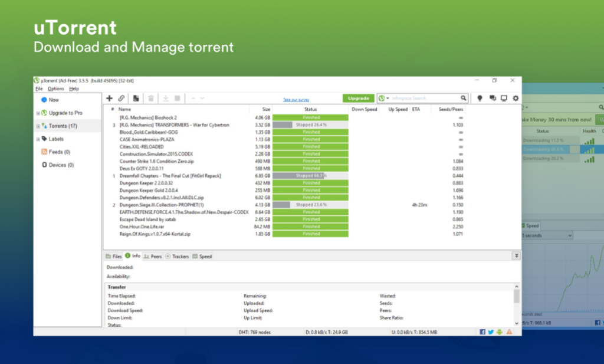Select the Counter Strike 1.6 Condition Zero.zip torrent
604x364 pixels.
[285, 161]
